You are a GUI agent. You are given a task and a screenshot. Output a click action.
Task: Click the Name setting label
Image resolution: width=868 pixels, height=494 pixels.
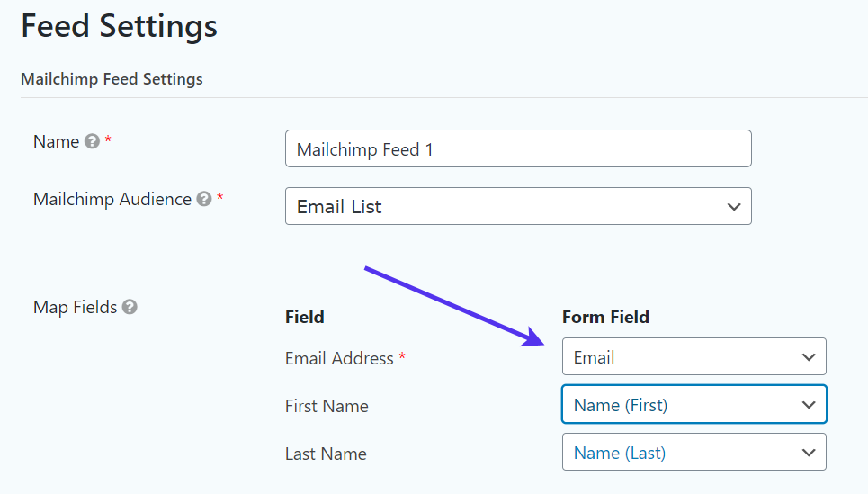(56, 141)
